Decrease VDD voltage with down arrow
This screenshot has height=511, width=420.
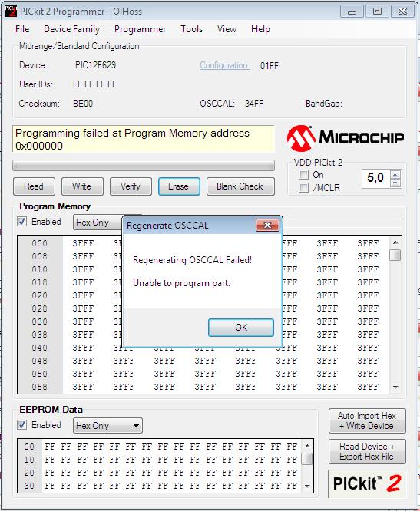click(395, 183)
